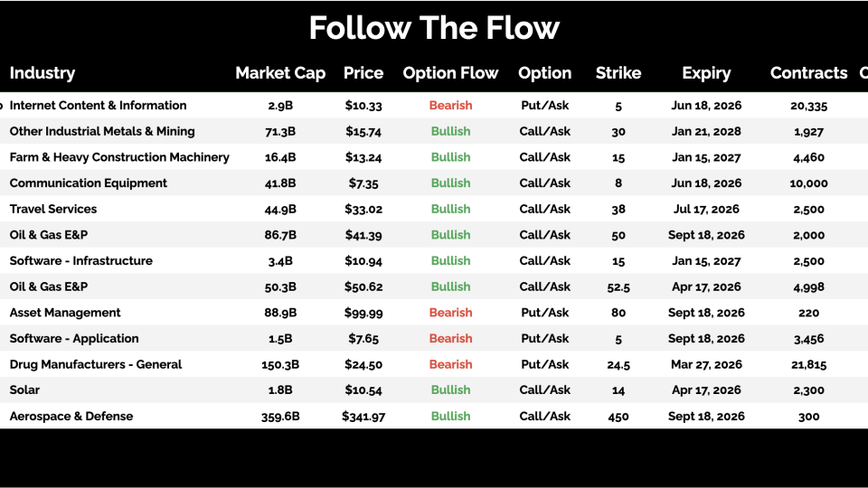The width and height of the screenshot is (868, 488).
Task: Select the Mar 27, 2026 expiry cell
Action: click(706, 365)
